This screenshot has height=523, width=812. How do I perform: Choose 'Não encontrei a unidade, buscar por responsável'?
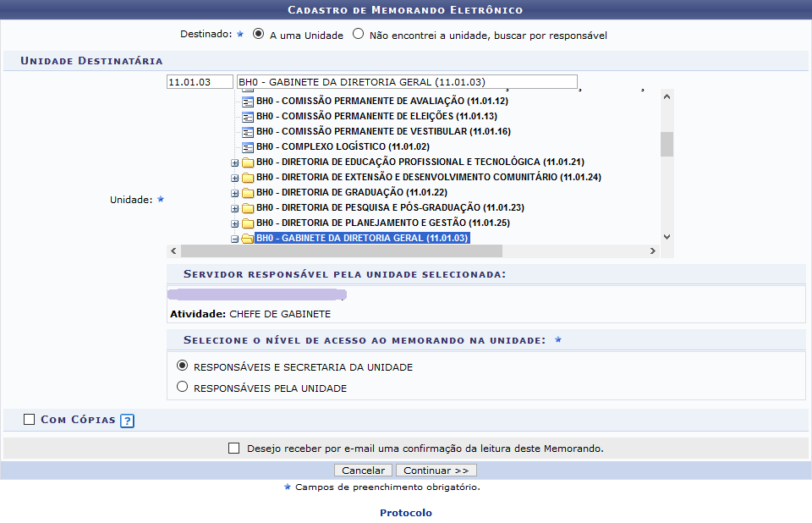pyautogui.click(x=359, y=35)
